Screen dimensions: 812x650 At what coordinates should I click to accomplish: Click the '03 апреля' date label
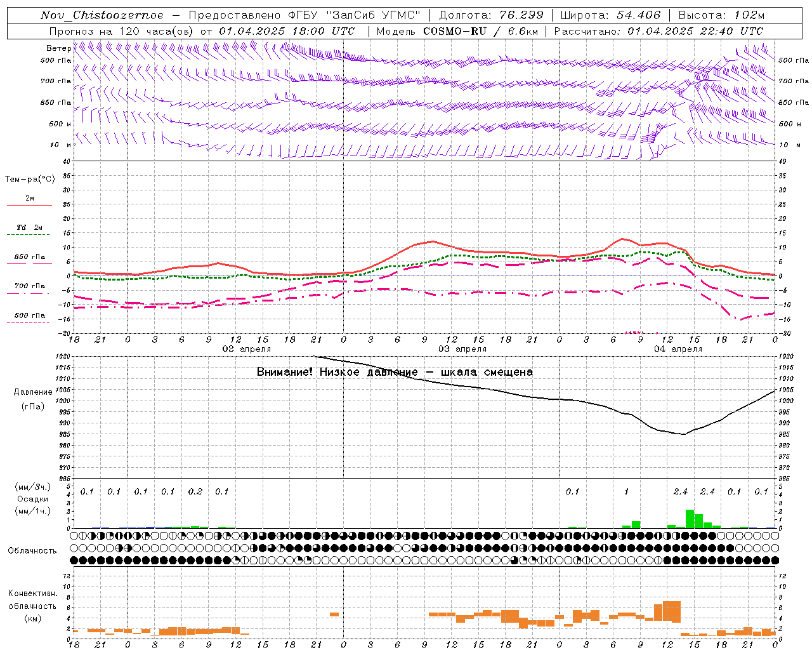point(462,349)
